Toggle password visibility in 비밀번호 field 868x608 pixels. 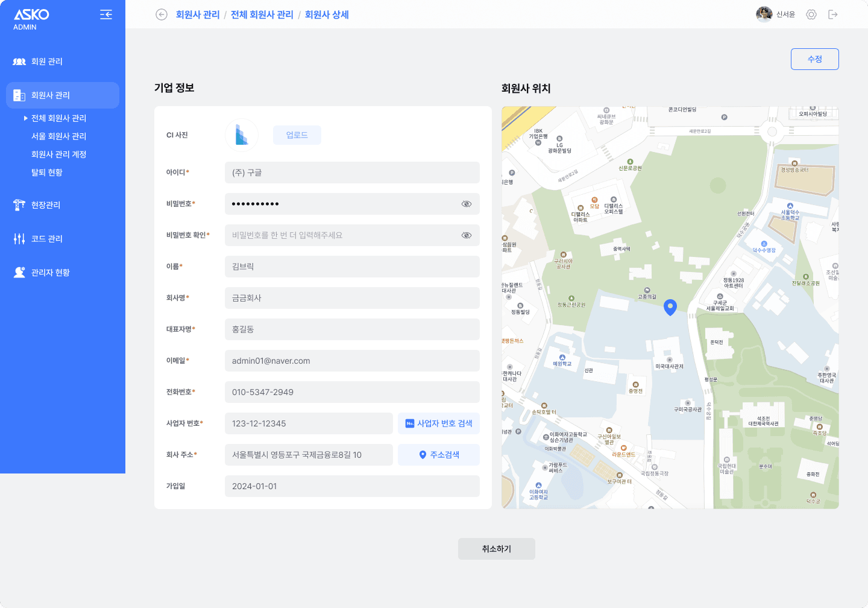click(x=467, y=204)
